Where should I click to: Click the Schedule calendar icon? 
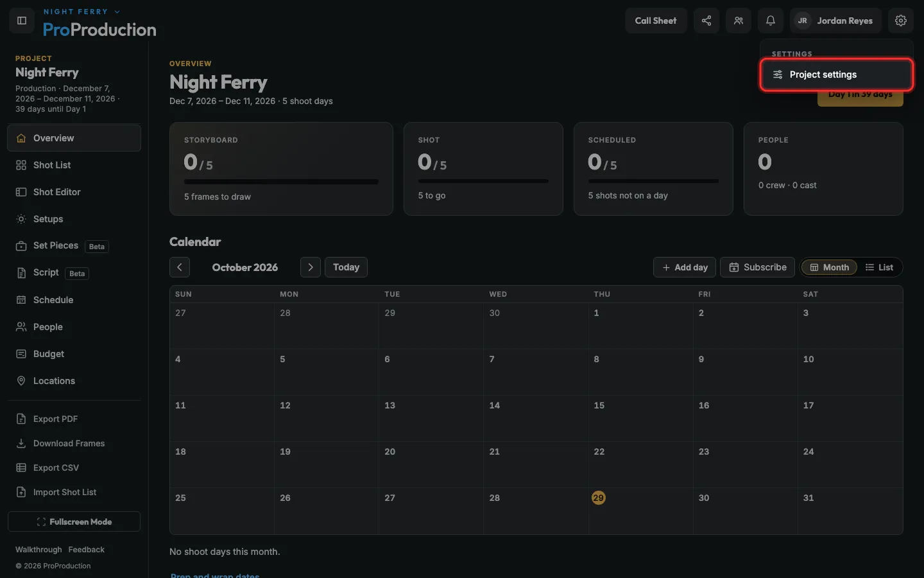pos(21,300)
